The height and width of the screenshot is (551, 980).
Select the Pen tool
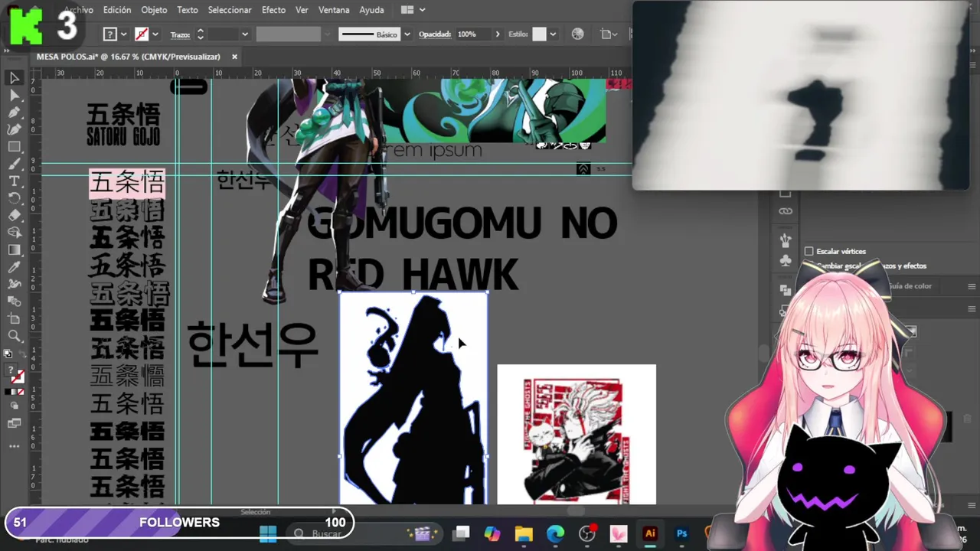click(15, 112)
